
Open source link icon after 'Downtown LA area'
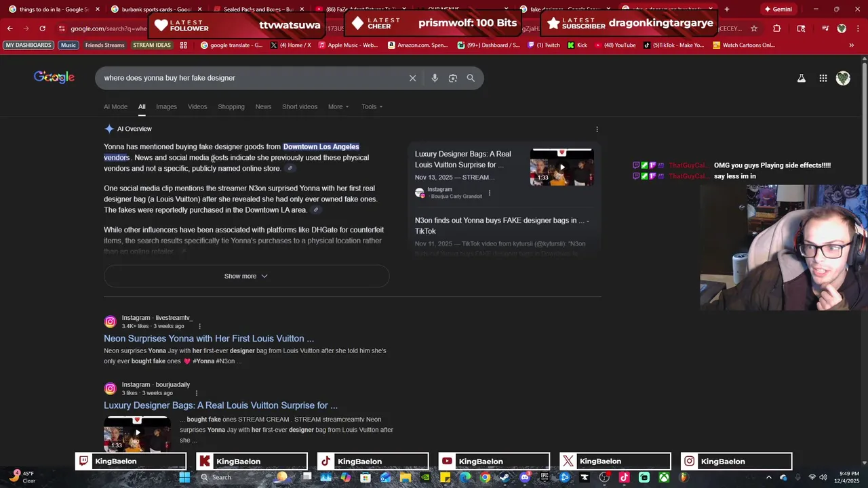pyautogui.click(x=315, y=210)
